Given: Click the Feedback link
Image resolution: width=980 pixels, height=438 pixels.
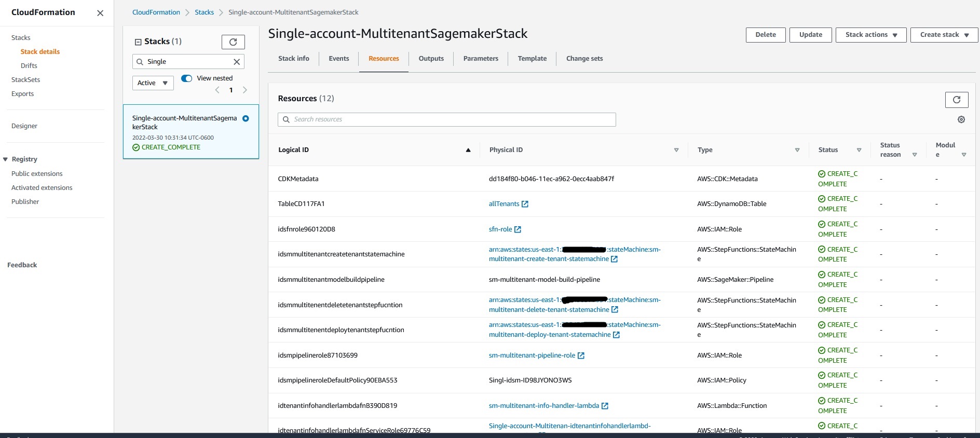Looking at the screenshot, I should click(22, 265).
